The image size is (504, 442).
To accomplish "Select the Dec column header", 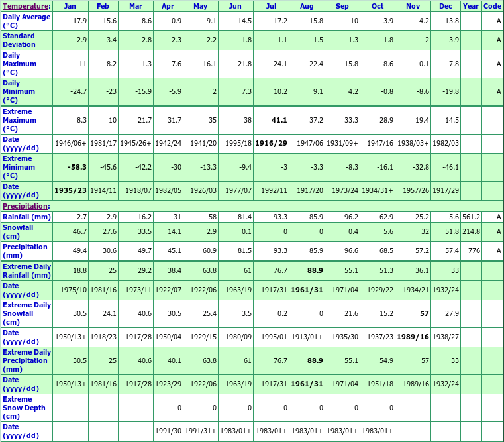I will [x=446, y=6].
